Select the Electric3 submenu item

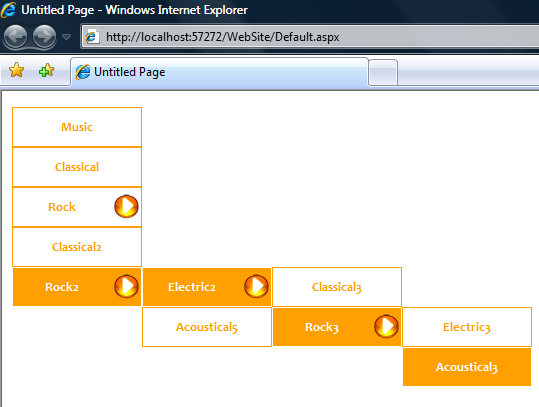[x=467, y=327]
